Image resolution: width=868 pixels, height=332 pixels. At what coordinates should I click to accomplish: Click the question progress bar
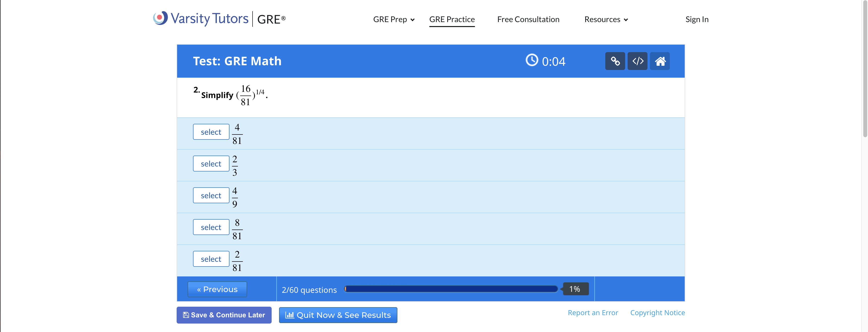coord(451,289)
